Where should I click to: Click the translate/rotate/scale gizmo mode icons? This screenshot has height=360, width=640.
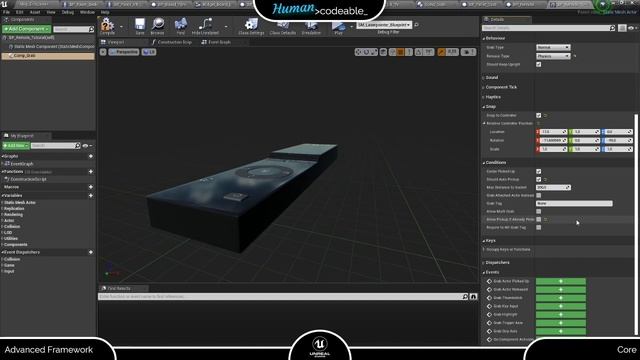tap(366, 52)
